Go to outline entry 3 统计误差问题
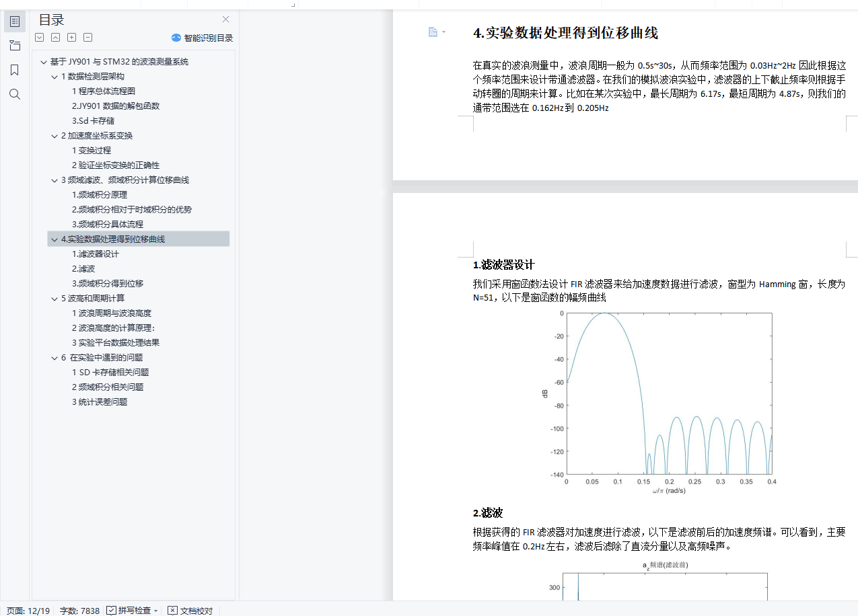 [x=100, y=402]
